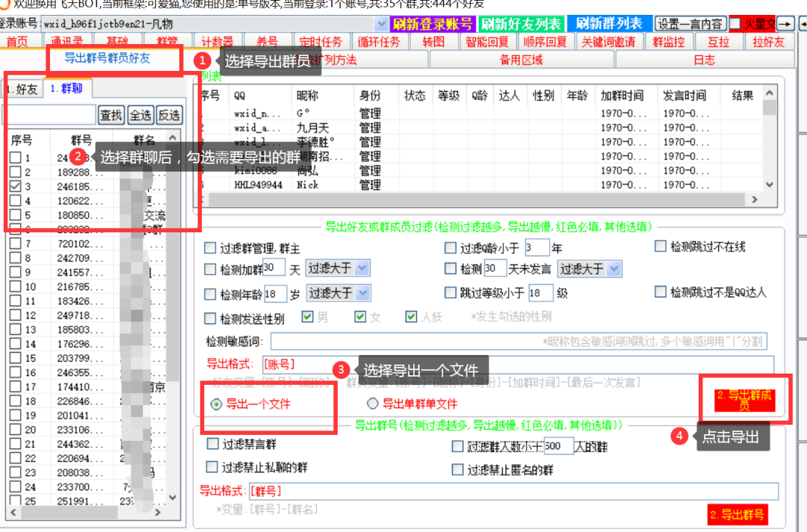This screenshot has width=807, height=532.
Task: Switch to the 首页 tab
Action: pyautogui.click(x=17, y=42)
